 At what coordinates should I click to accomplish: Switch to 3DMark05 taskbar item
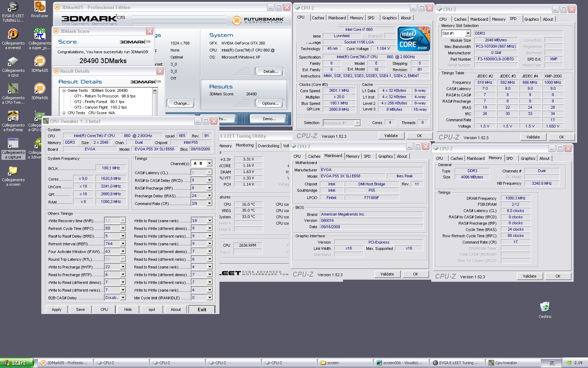pyautogui.click(x=65, y=363)
